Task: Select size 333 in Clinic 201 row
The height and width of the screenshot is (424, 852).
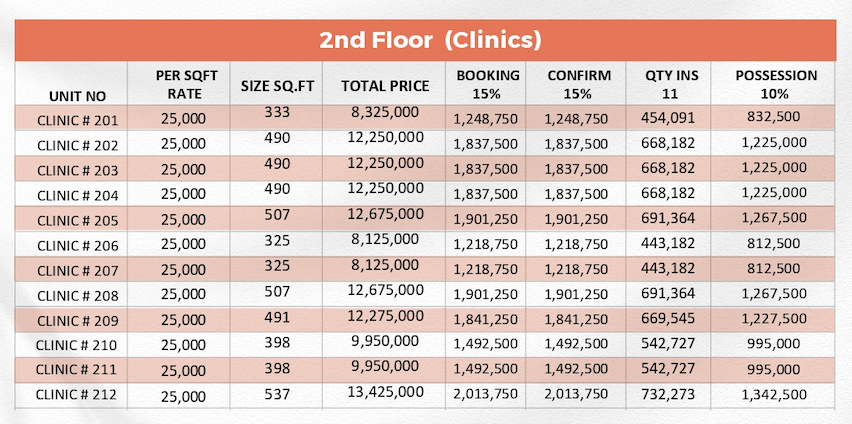Action: [277, 113]
